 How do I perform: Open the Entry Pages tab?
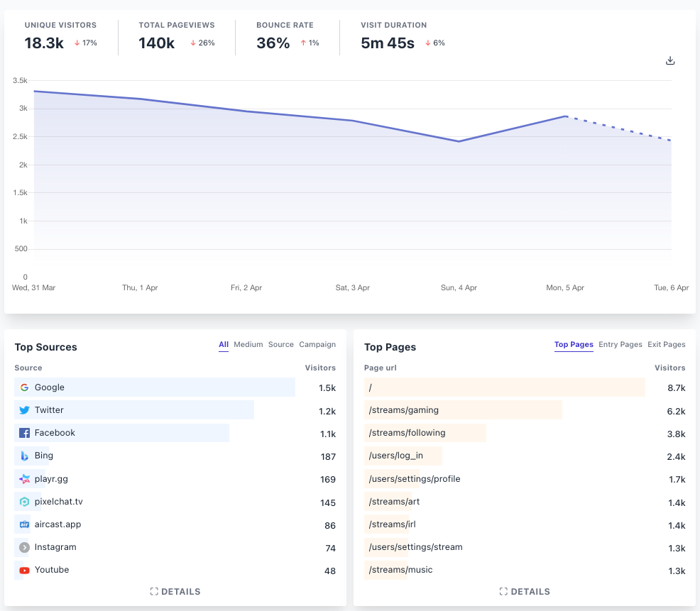(620, 345)
